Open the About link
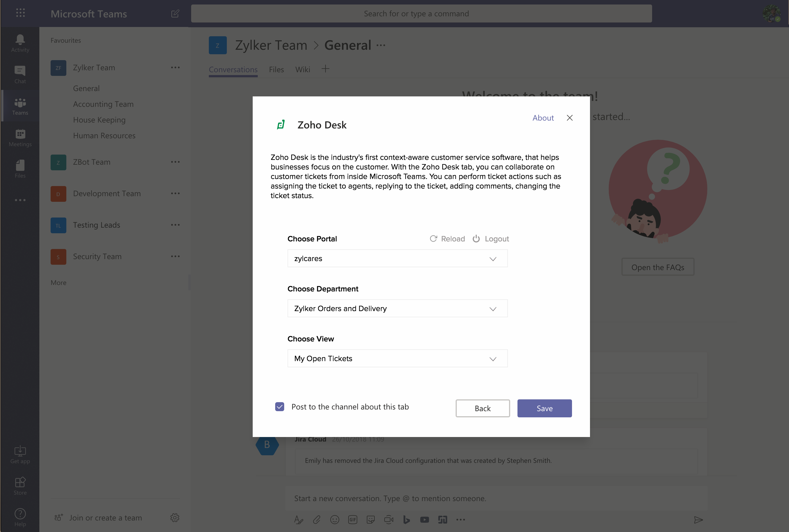Image resolution: width=789 pixels, height=532 pixels. pyautogui.click(x=543, y=118)
